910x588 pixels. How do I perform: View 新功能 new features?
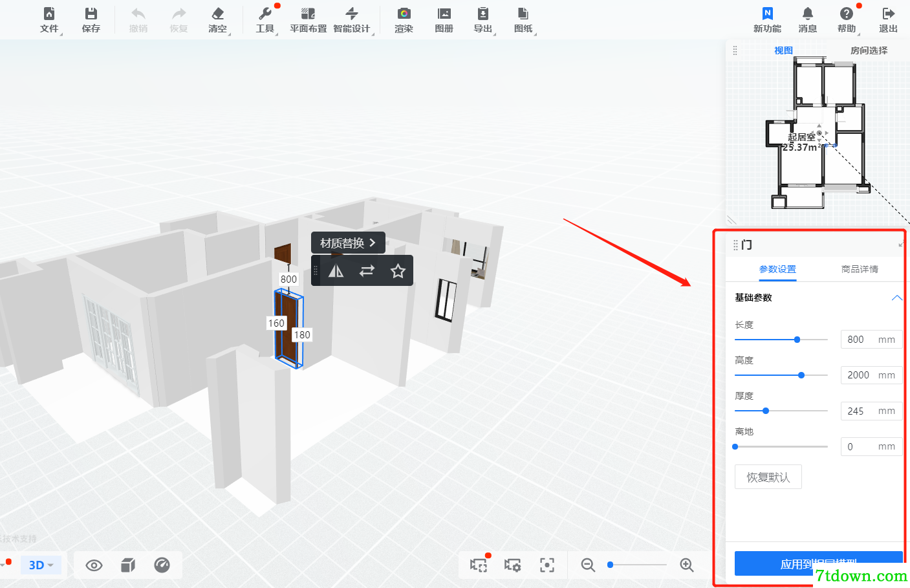pos(768,20)
